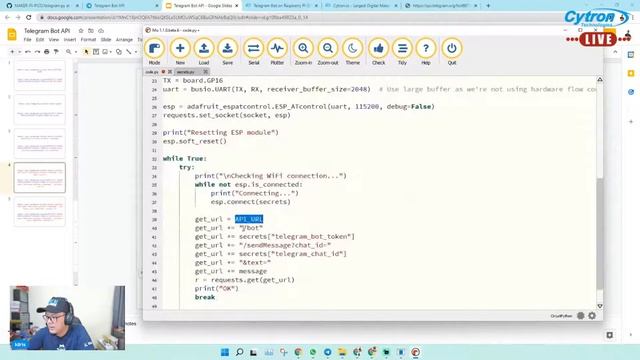Select the Text box tool in Slides
Viewport: 640px width, 360px height.
tap(96, 52)
